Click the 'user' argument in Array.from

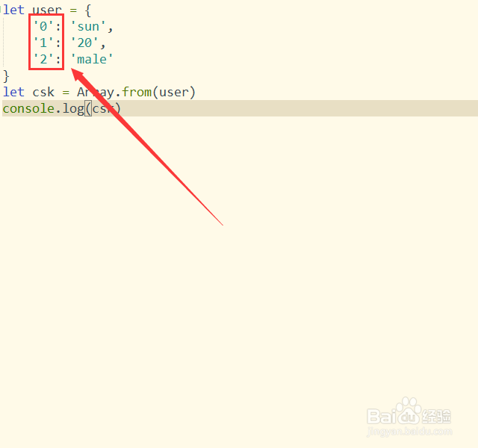[x=173, y=93]
